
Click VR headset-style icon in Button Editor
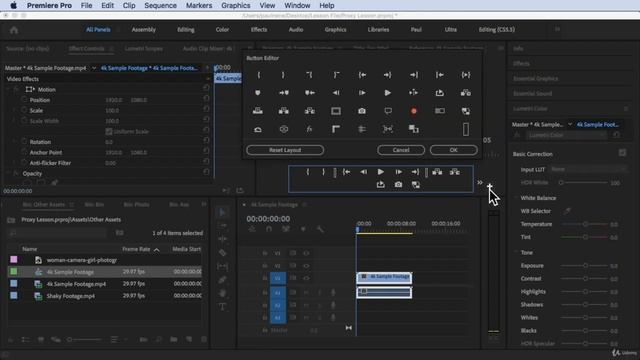284,129
